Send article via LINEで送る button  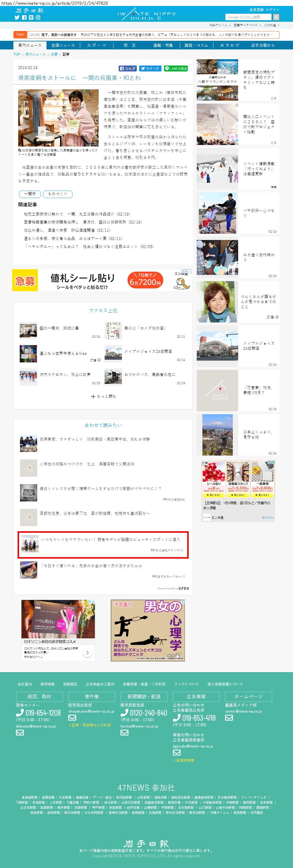176,68
